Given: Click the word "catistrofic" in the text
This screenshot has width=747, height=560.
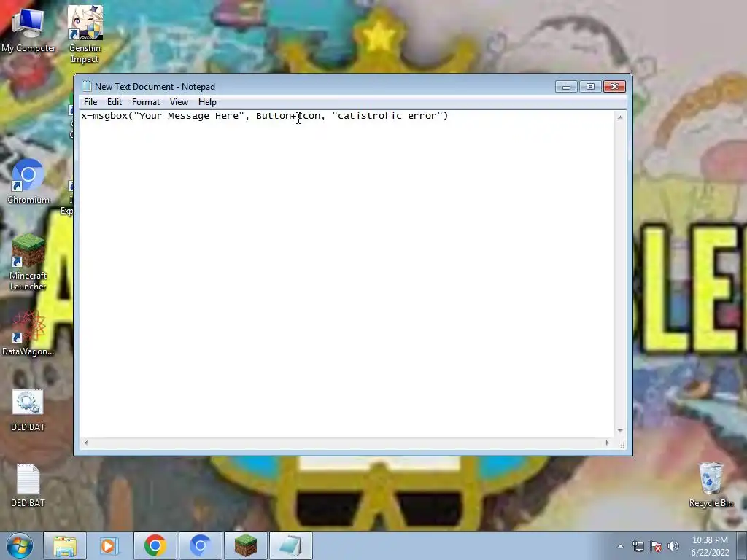Looking at the screenshot, I should pos(370,116).
